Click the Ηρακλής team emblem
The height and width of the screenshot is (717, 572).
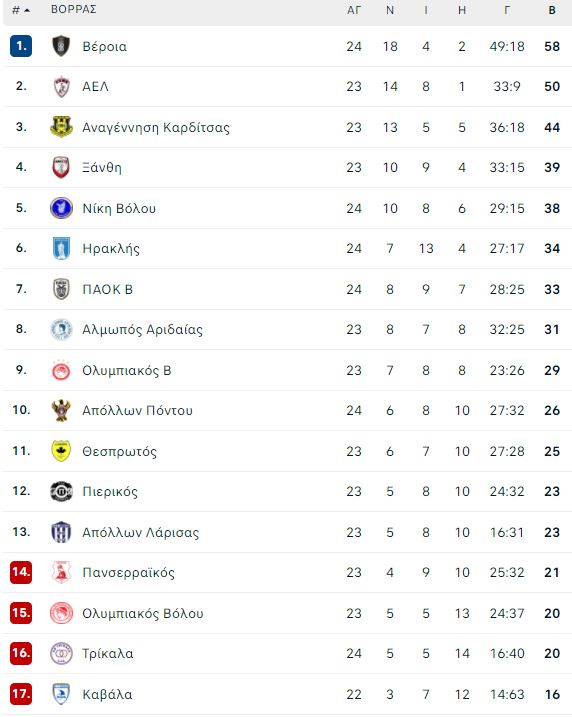61,248
